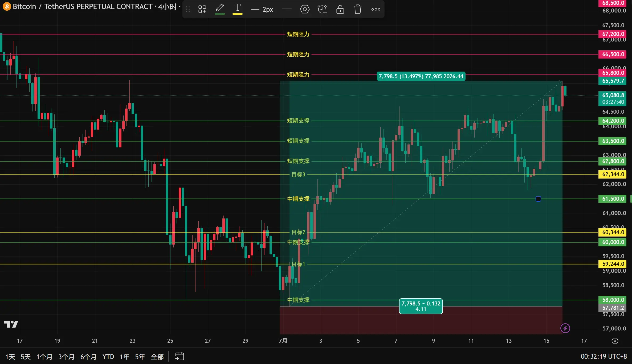
Task: Select the 61,500.0 price label
Action: [613, 199]
